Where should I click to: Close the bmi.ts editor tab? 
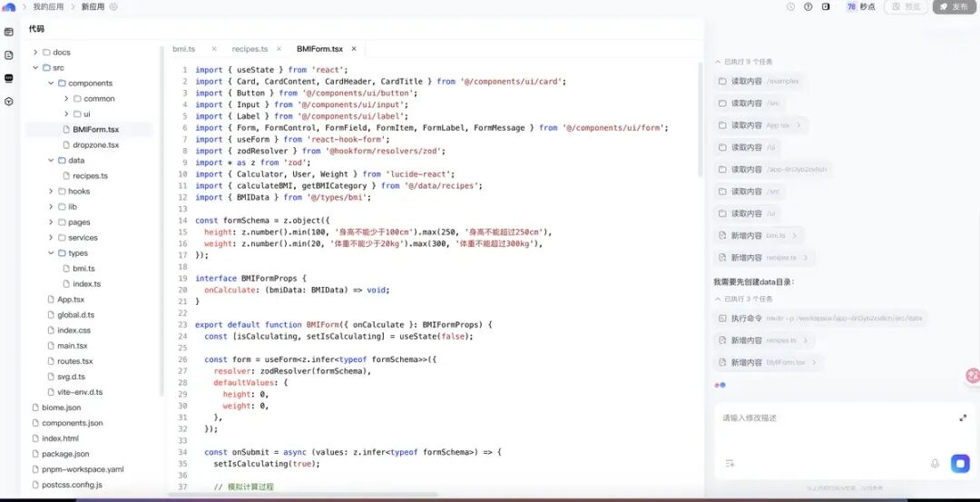(x=214, y=49)
